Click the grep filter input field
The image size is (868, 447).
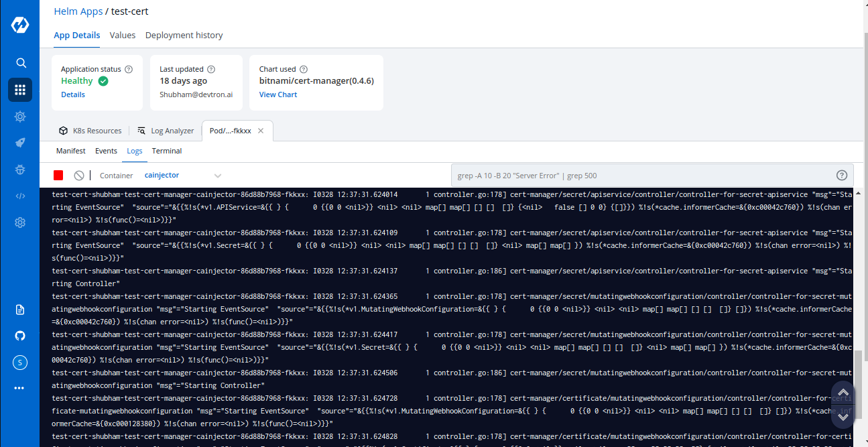tap(652, 176)
